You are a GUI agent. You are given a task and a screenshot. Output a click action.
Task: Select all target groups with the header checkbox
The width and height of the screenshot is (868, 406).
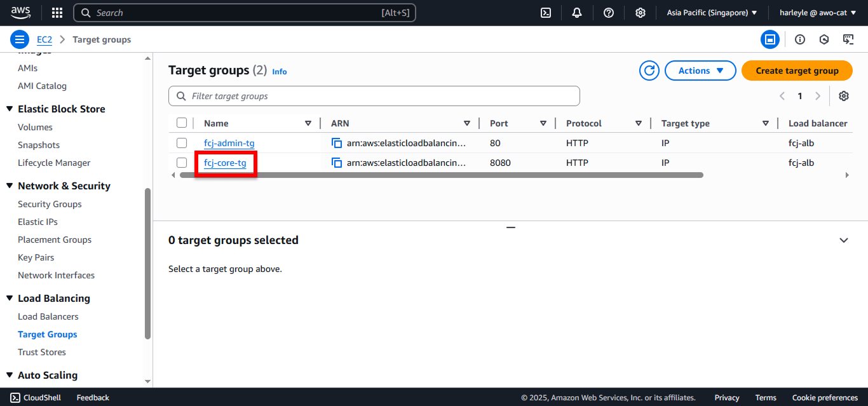182,123
